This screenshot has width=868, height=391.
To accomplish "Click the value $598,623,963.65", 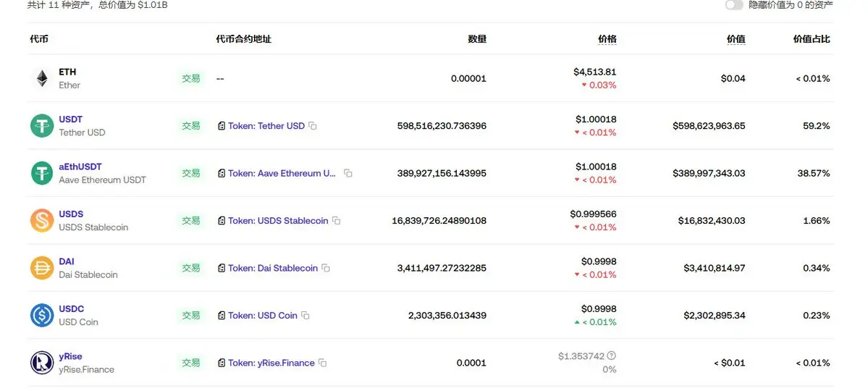I will (709, 126).
